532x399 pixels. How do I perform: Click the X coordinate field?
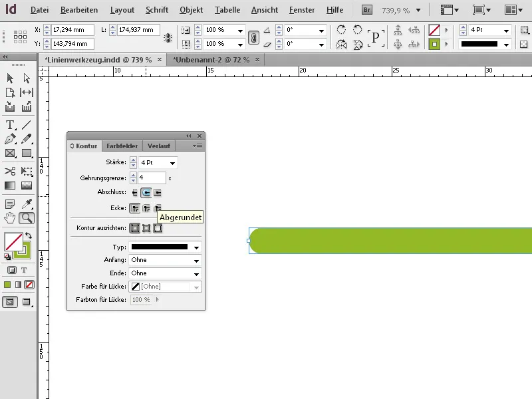click(x=72, y=30)
